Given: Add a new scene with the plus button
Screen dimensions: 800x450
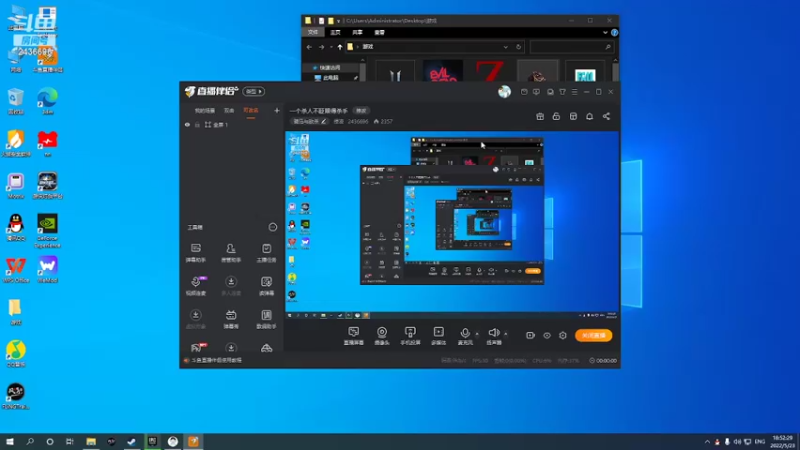Looking at the screenshot, I should click(x=277, y=110).
